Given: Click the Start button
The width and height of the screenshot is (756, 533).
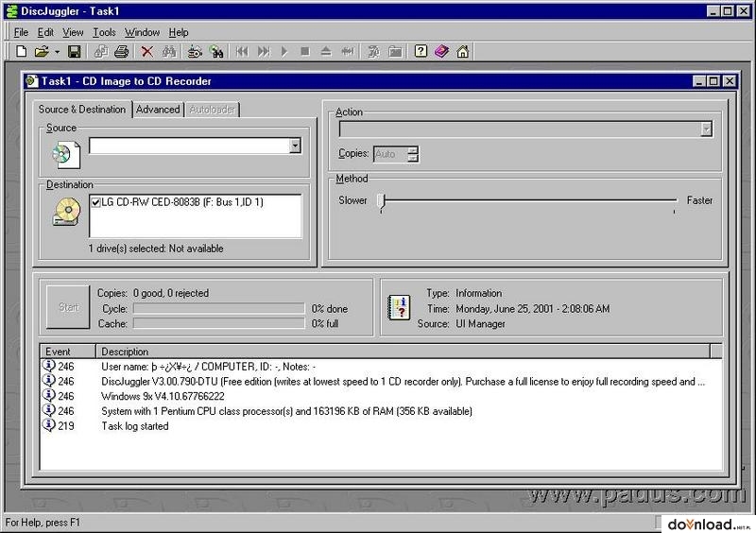Looking at the screenshot, I should [68, 307].
